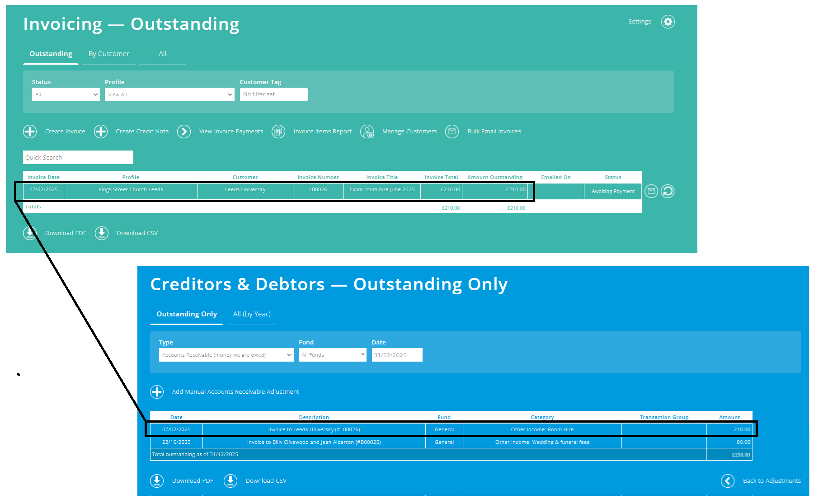The height and width of the screenshot is (504, 818).
Task: Select the All (by Year) tab
Action: pos(252,314)
